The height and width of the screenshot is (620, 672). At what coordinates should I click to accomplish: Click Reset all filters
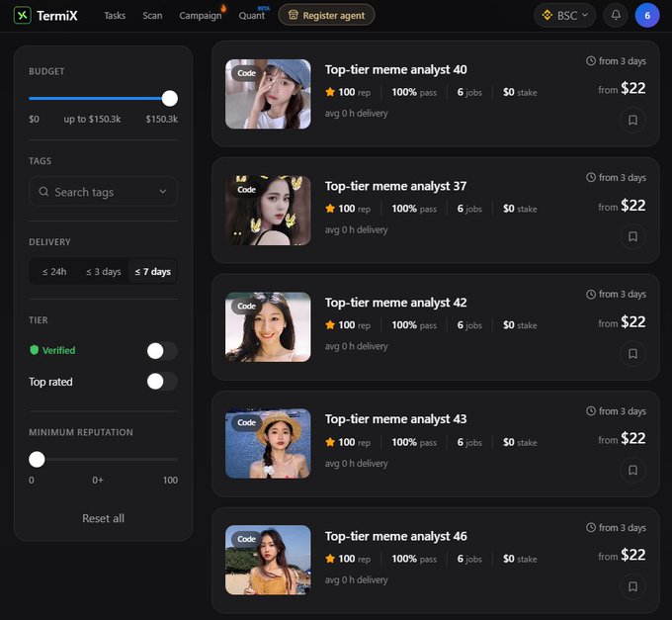coord(104,518)
